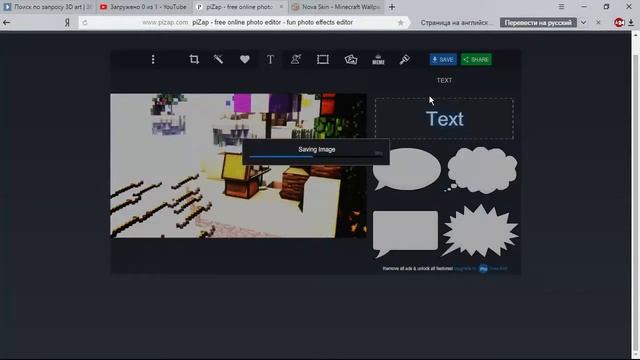
Task: Select the Crop tool
Action: click(x=194, y=60)
